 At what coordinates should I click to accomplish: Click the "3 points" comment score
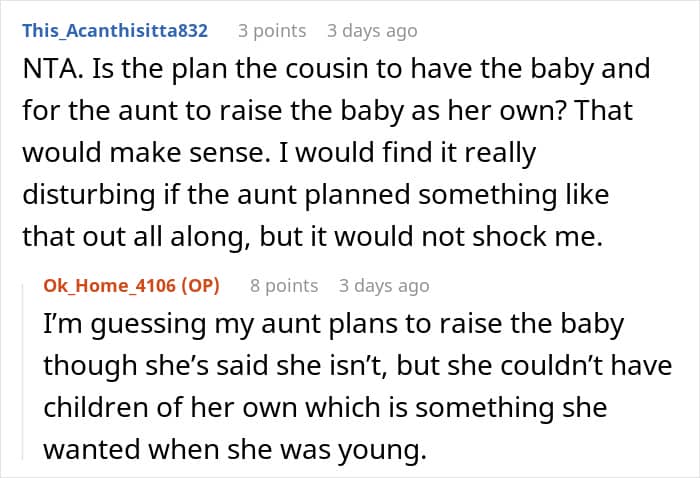coord(272,30)
